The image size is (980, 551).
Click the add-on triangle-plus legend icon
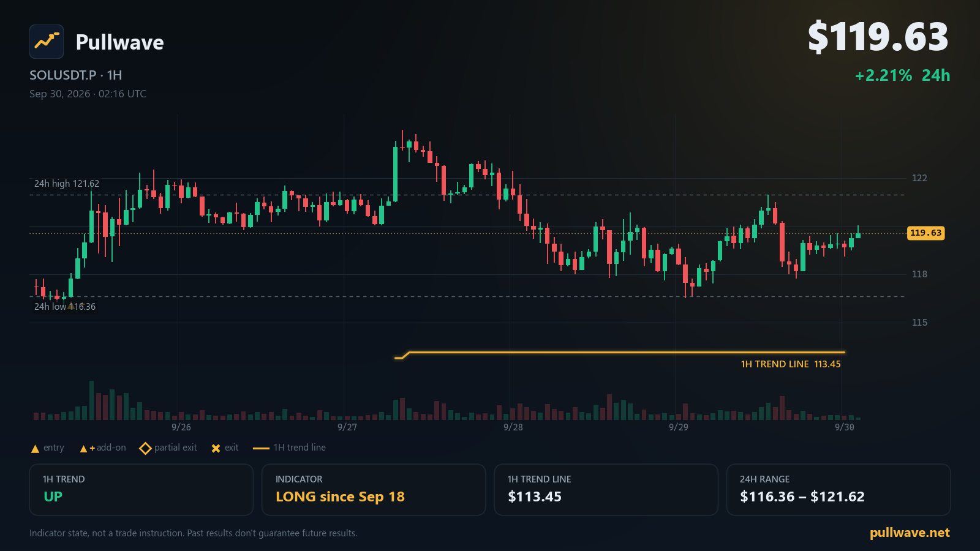[88, 449]
